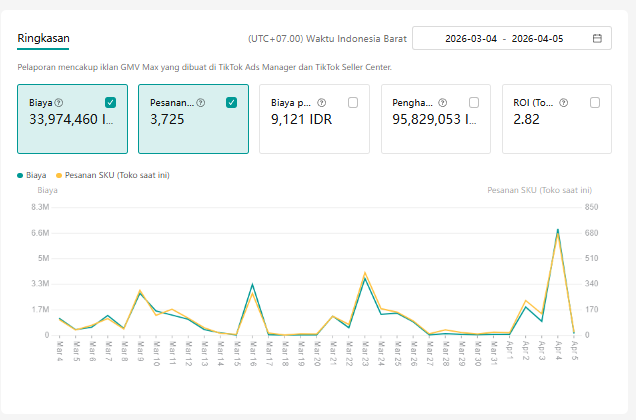The image size is (636, 420).
Task: Enable the Biaya p... 9,121 IDR checkbox
Action: (x=353, y=103)
